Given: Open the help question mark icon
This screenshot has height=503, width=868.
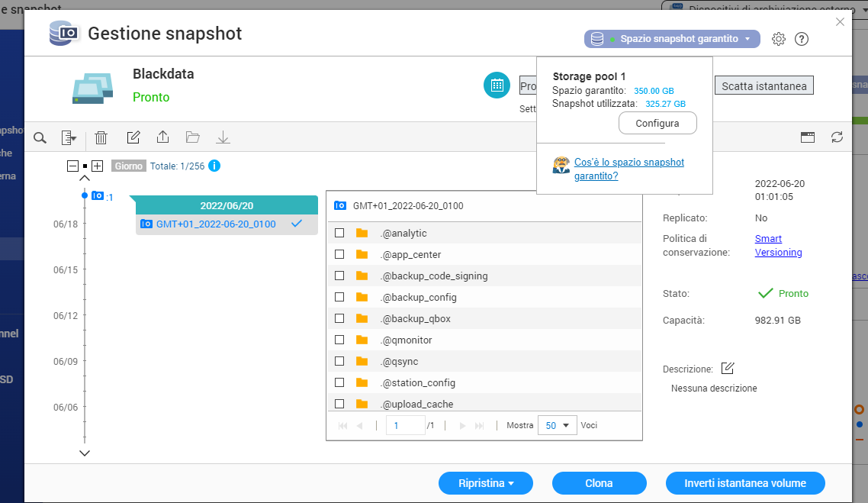Looking at the screenshot, I should point(801,39).
